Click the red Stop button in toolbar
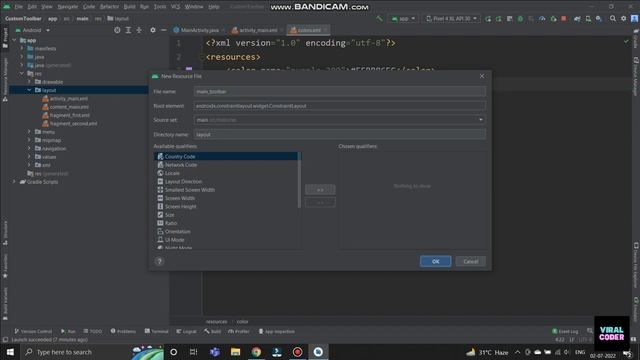 [x=564, y=19]
